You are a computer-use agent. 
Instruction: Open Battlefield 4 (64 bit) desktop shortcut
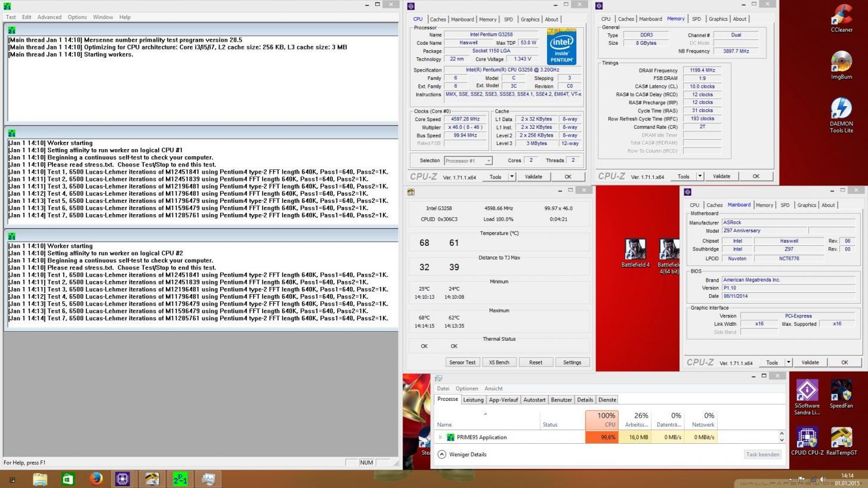click(x=669, y=257)
